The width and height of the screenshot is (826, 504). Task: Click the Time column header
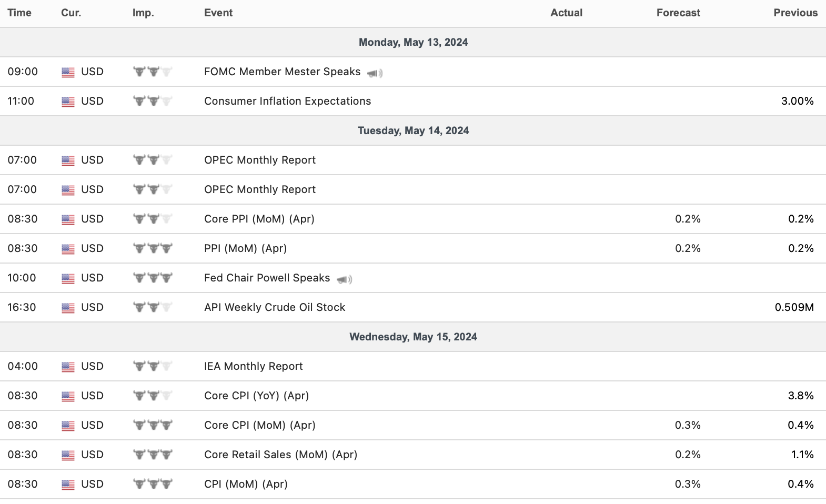click(x=19, y=13)
